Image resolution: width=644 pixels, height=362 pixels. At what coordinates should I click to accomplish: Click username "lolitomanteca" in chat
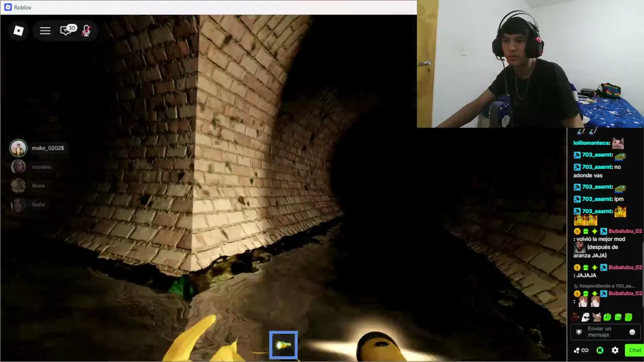click(591, 143)
